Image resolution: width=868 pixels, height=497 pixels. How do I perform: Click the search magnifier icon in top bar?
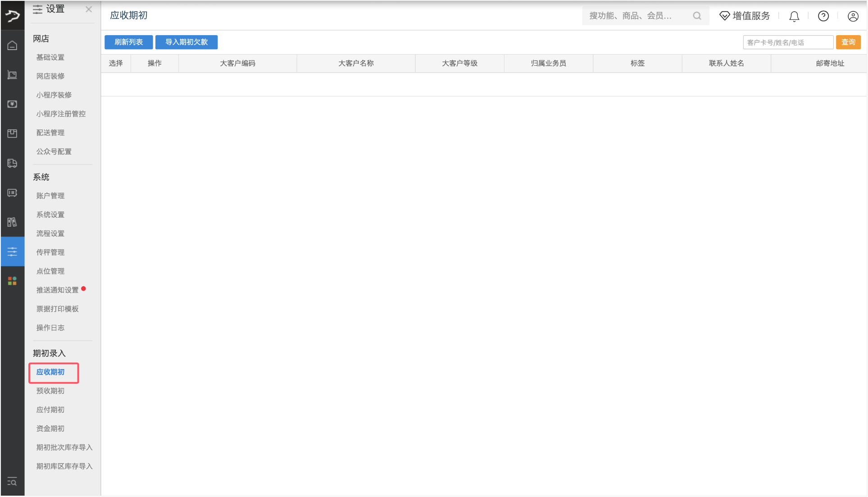coord(697,16)
